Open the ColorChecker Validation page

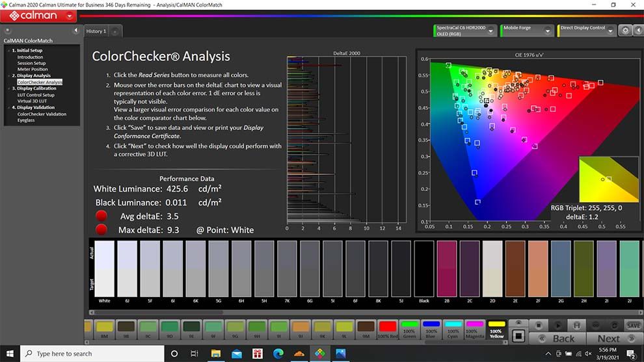42,114
